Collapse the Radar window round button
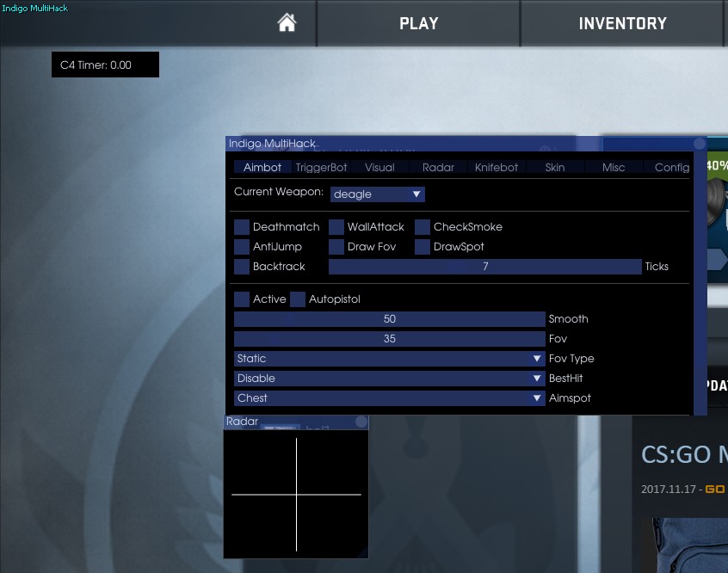 click(x=361, y=422)
